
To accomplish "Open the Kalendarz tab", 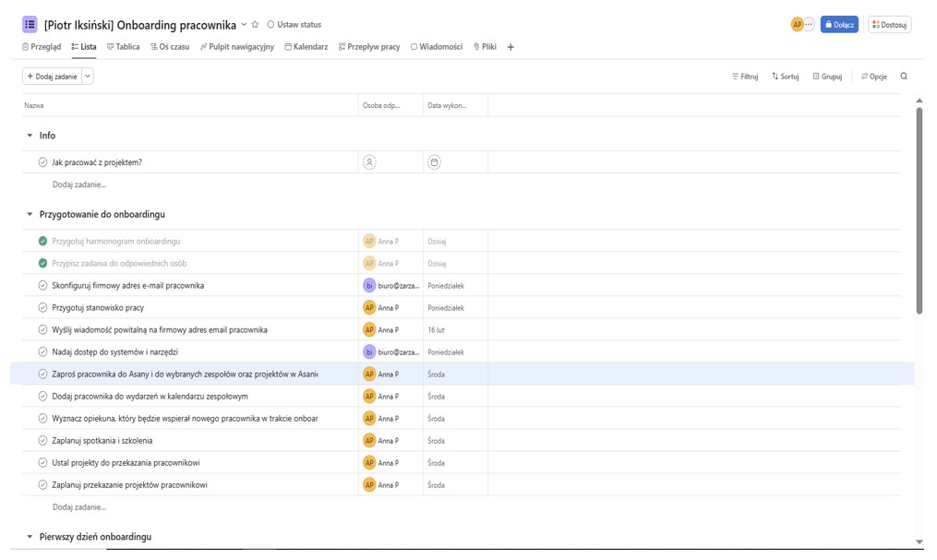I will [x=306, y=47].
